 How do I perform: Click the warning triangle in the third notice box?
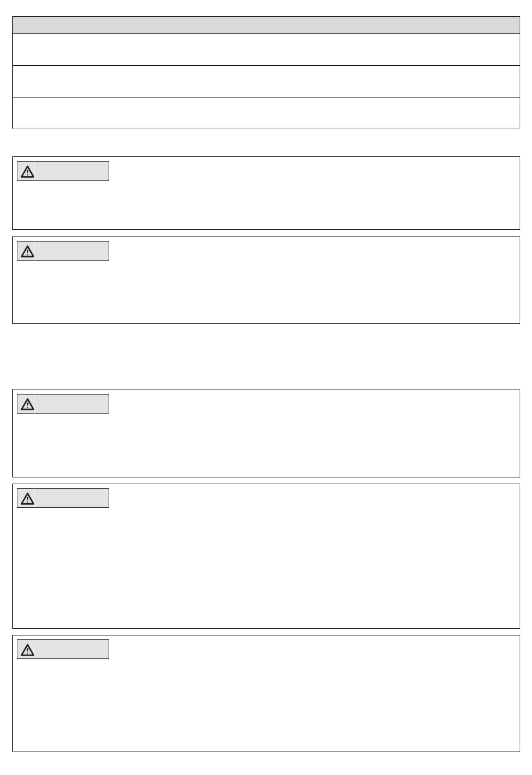[x=27, y=404]
